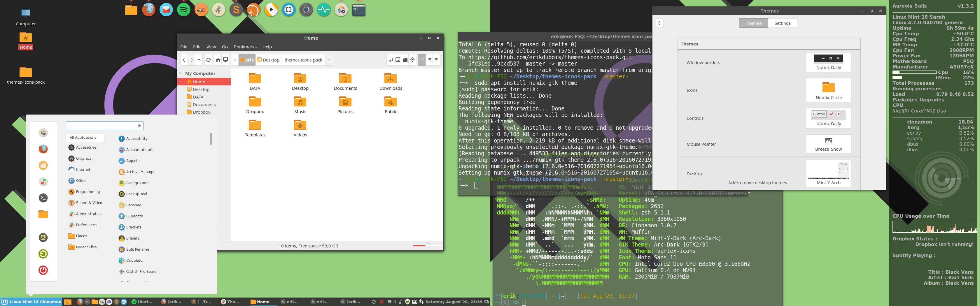This screenshot has width=980, height=306.
Task: Click the date and time in panel
Action: (454, 302)
